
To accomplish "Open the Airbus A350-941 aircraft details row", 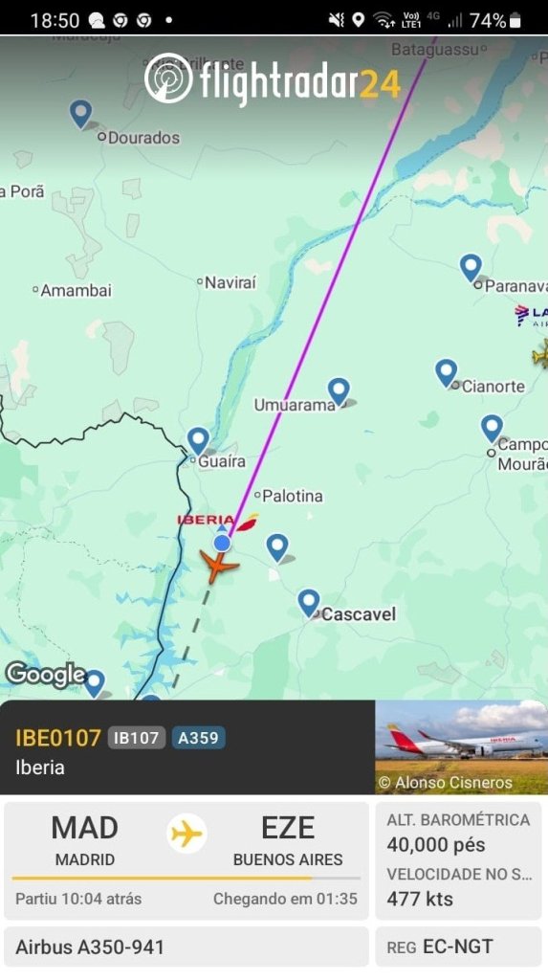I will tap(186, 947).
